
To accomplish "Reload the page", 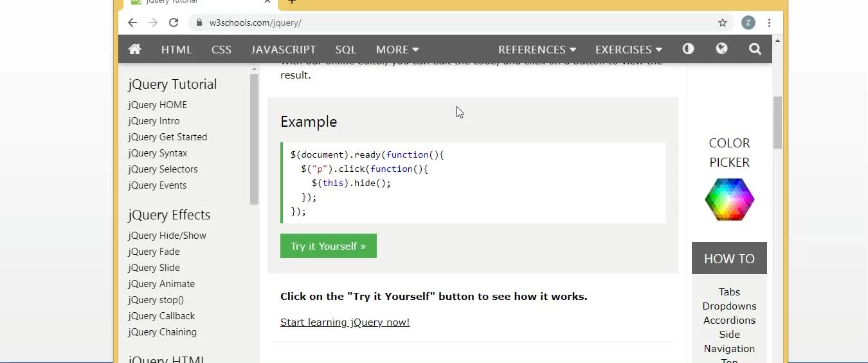I will pos(174,23).
